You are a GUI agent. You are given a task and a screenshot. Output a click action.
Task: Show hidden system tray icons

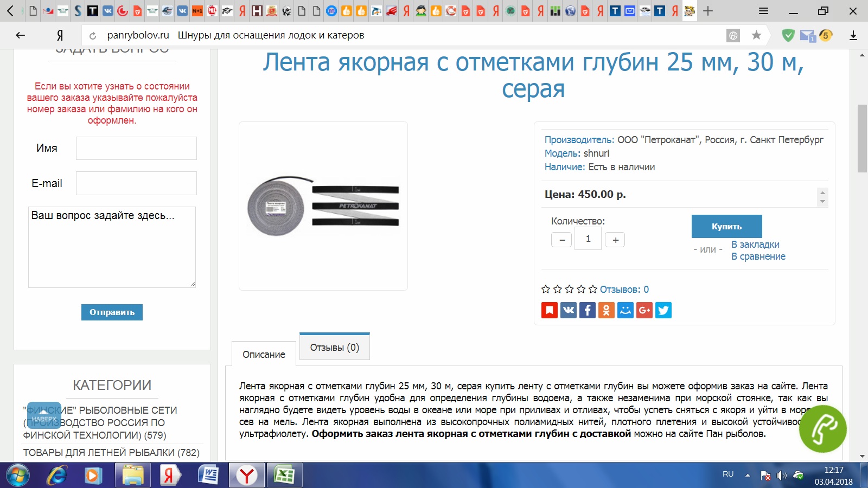point(748,475)
